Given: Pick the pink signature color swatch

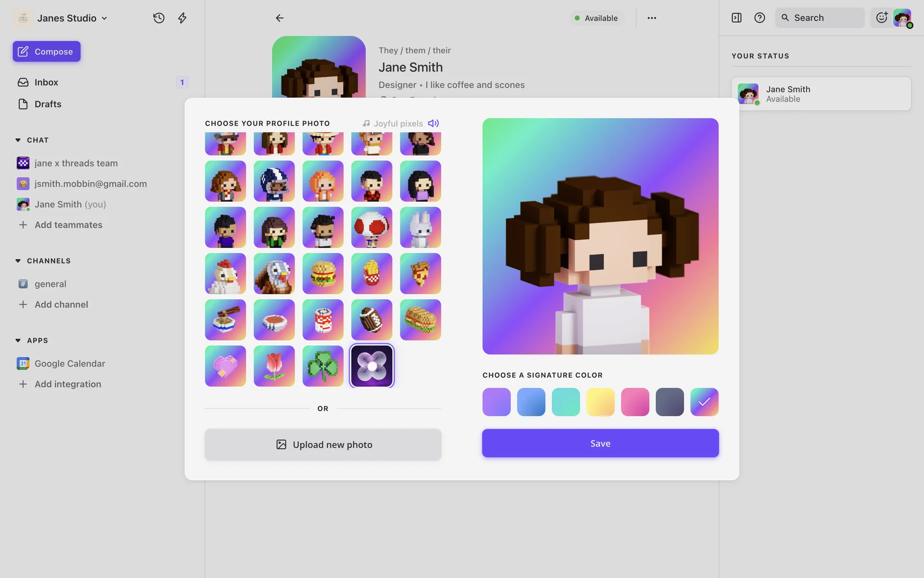Looking at the screenshot, I should coord(635,402).
